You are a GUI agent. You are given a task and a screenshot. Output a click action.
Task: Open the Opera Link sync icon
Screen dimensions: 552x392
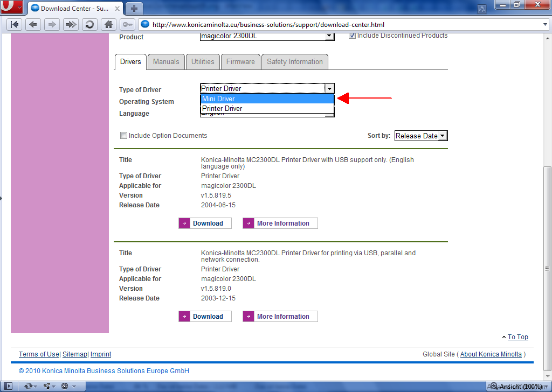30,387
